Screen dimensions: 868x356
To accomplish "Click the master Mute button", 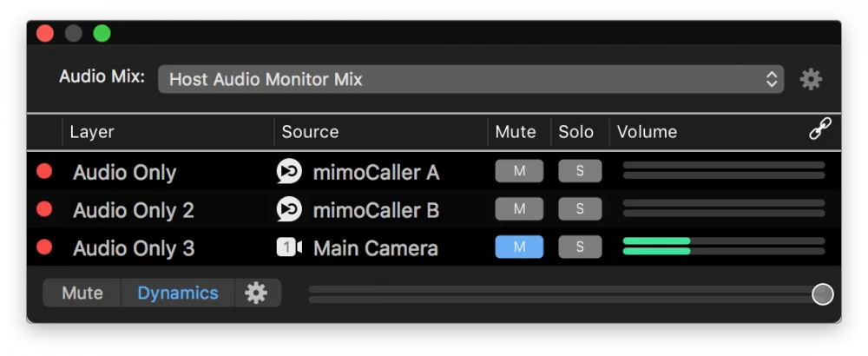I will tap(82, 293).
